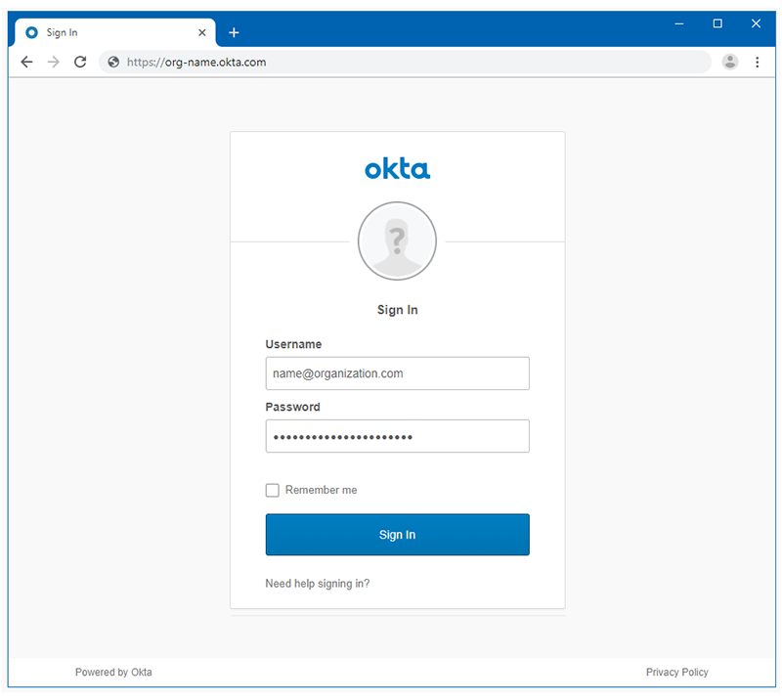Open the three-dot browser menu
Viewport: 782px width, 700px height.
click(758, 62)
